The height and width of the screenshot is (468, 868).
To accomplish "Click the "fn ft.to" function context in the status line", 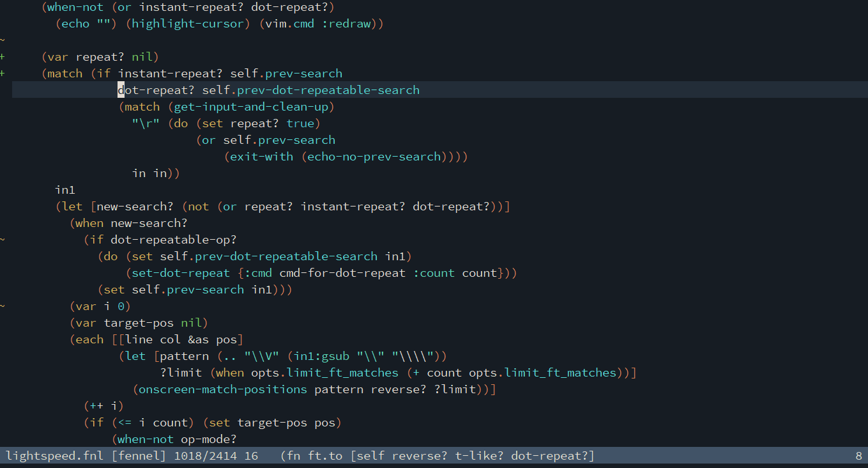I will [314, 456].
